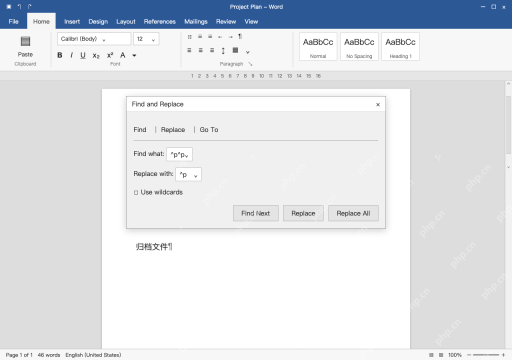This screenshot has height=360, width=512.
Task: Click the vertical scrollbar thumb
Action: (x=508, y=124)
